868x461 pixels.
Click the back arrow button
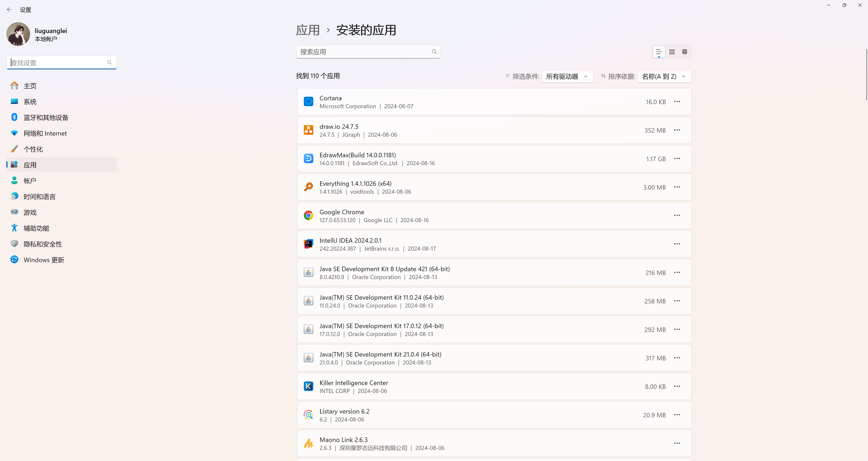[x=9, y=10]
